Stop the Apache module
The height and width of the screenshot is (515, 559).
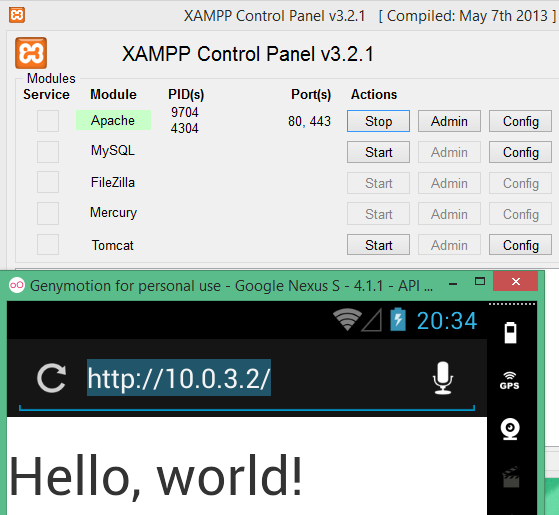coord(378,121)
